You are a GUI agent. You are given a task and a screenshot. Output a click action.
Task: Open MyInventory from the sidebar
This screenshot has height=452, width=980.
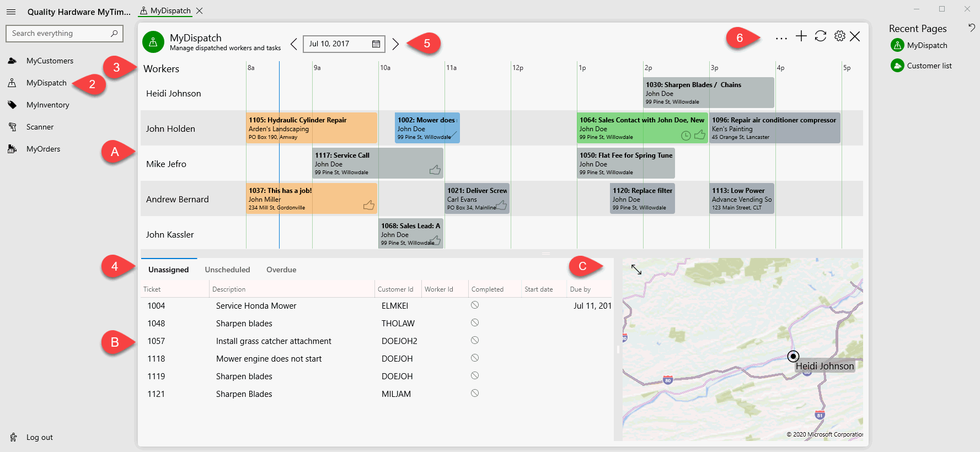[x=47, y=105]
